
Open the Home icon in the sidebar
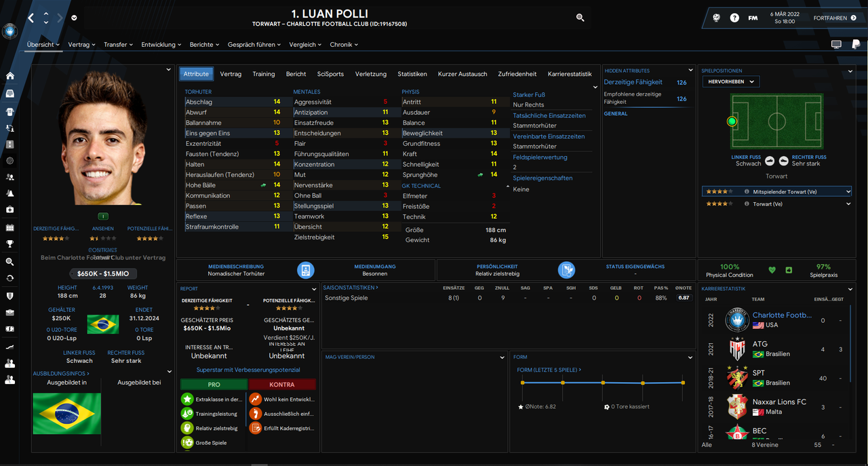[9, 76]
